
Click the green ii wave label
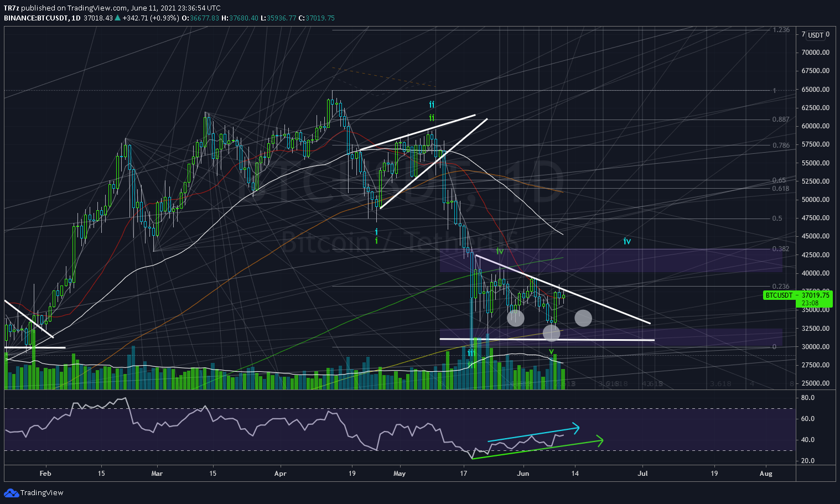(432, 118)
